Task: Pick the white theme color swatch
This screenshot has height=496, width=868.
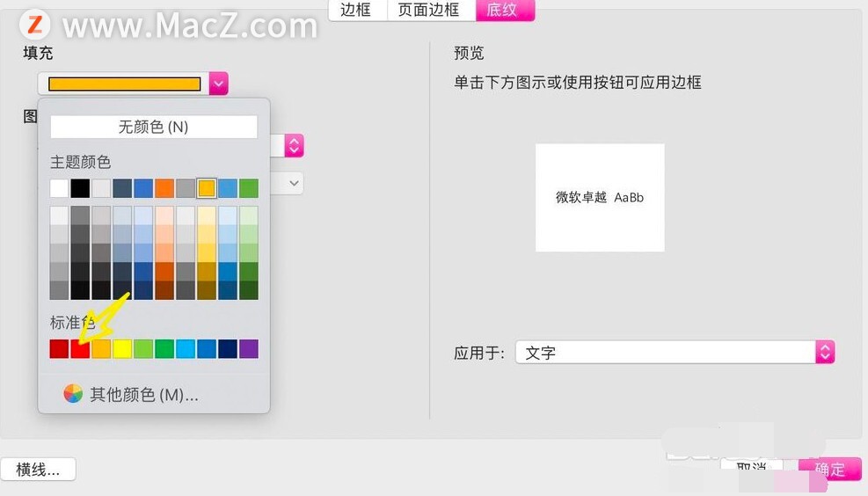Action: (59, 188)
